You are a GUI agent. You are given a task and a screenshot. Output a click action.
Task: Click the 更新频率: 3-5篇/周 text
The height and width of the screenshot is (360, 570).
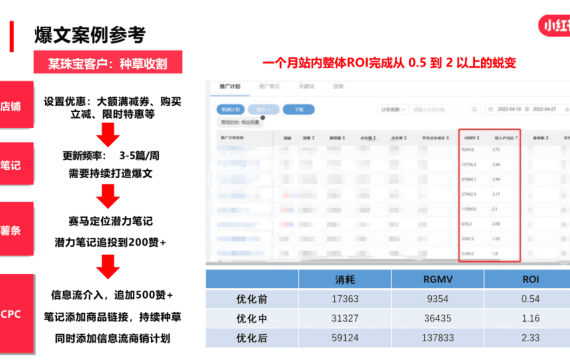[x=111, y=156]
